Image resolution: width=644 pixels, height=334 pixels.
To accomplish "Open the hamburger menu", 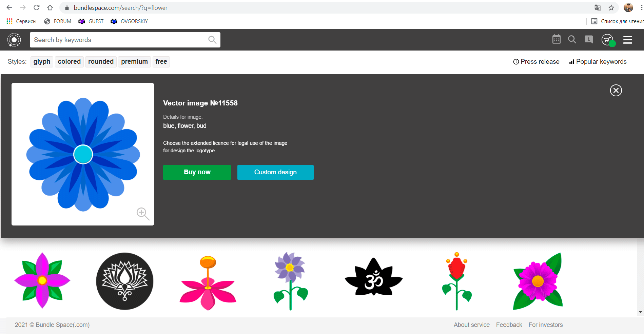I will (x=627, y=40).
